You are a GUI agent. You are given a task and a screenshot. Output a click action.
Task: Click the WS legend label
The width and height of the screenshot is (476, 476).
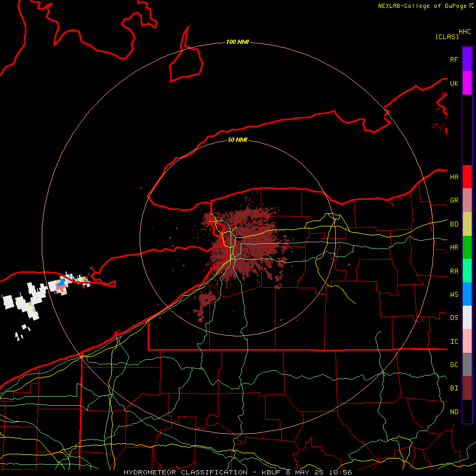(454, 294)
